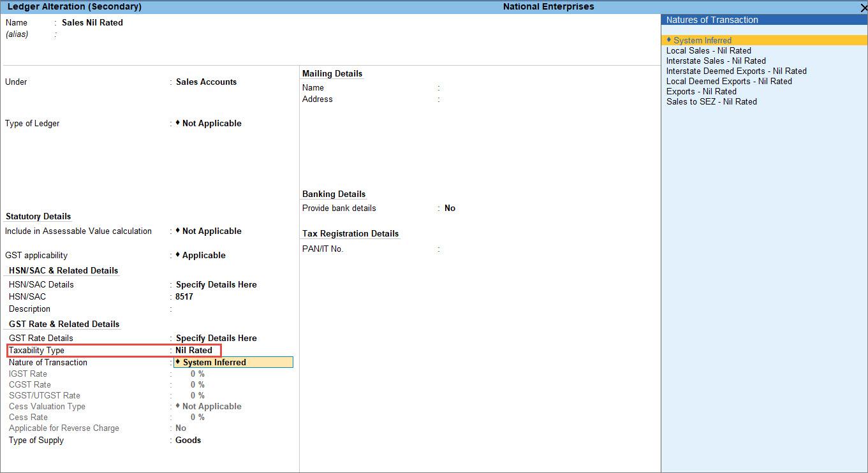The width and height of the screenshot is (868, 473).
Task: Toggle Provide bank details No
Action: pos(450,208)
